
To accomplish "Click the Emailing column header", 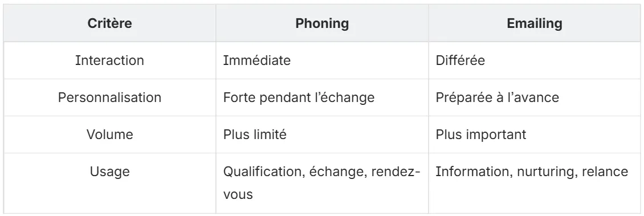I will click(x=535, y=23).
